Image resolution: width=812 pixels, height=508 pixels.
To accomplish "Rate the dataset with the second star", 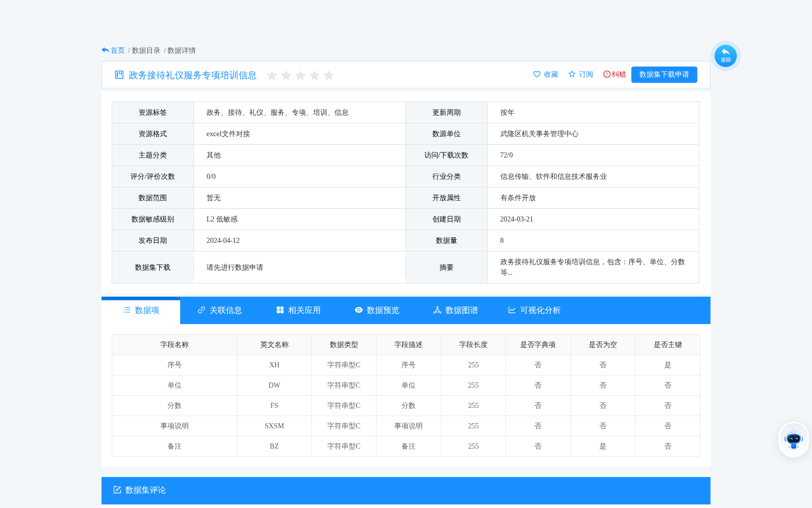I will [286, 75].
